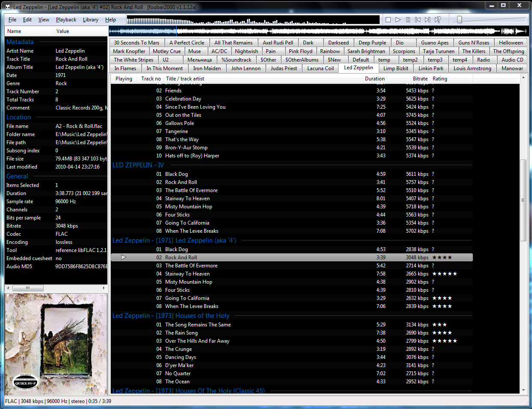532x409 pixels.
Task: Click the properties panel horizontal scrollbar right arrow
Action: [104, 288]
